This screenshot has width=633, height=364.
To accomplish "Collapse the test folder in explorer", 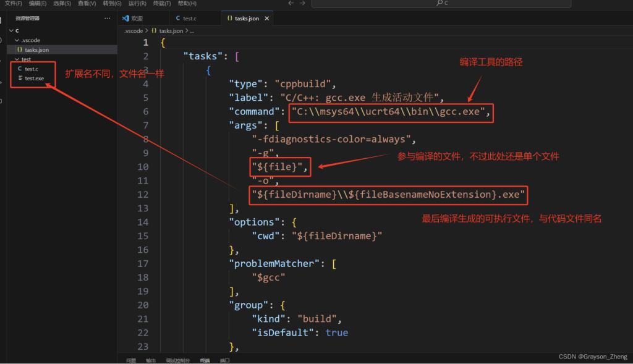I will point(17,59).
